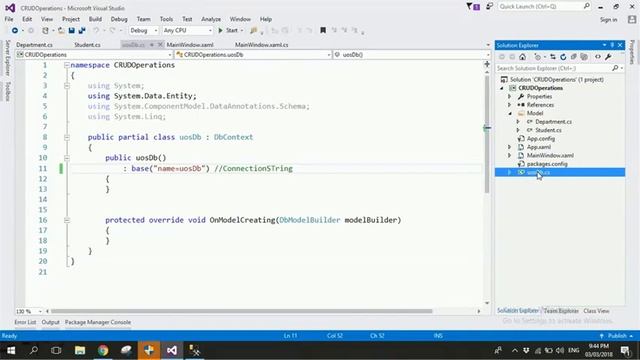Click the Save All icon in the toolbar
The height and width of the screenshot is (360, 640).
[82, 31]
